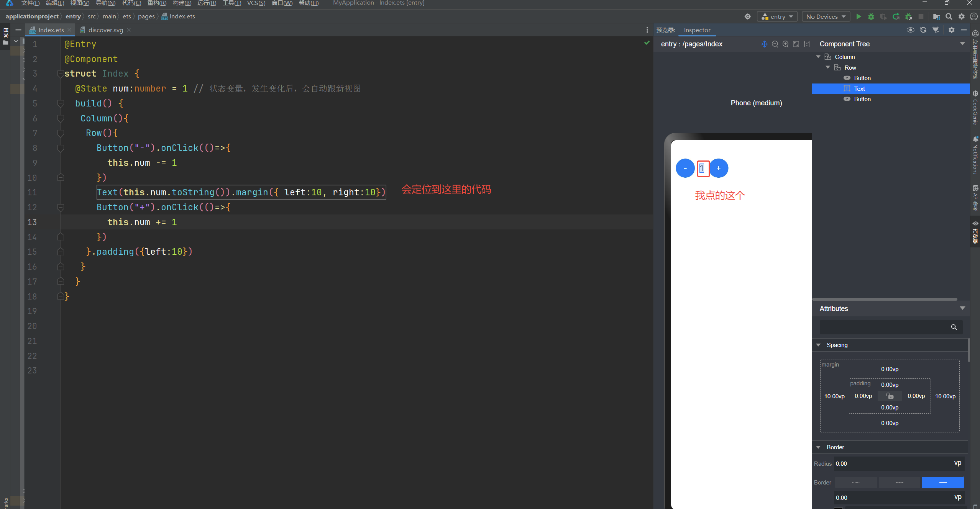Open the 构建(B) menu
The height and width of the screenshot is (509, 980).
click(x=182, y=3)
